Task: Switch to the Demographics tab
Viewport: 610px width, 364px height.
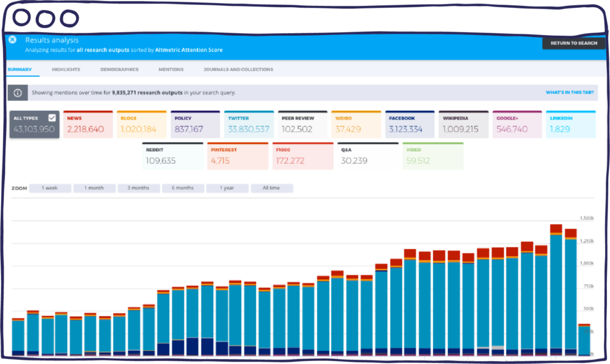Action: [x=119, y=69]
